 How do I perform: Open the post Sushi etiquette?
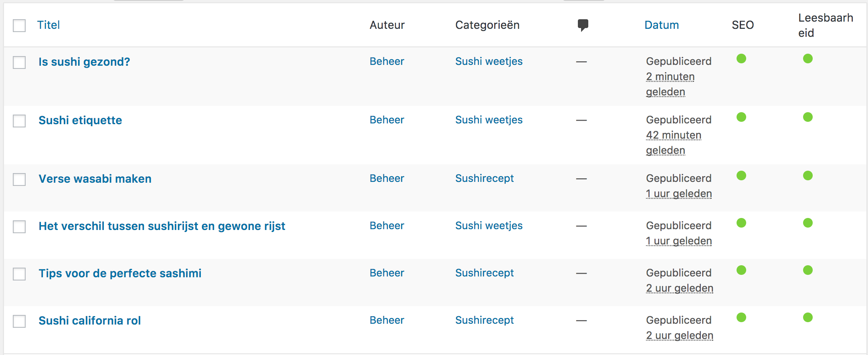[80, 120]
